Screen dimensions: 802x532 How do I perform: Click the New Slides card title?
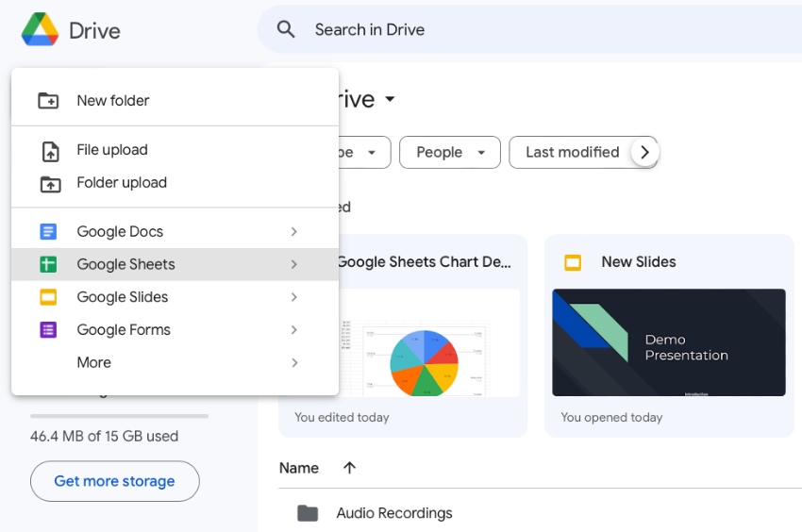pyautogui.click(x=639, y=262)
